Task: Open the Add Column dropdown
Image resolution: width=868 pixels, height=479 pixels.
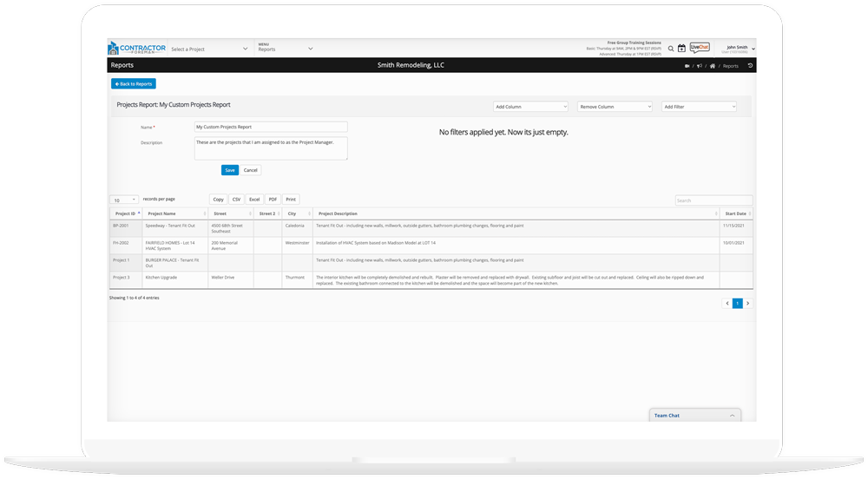Action: (x=530, y=107)
